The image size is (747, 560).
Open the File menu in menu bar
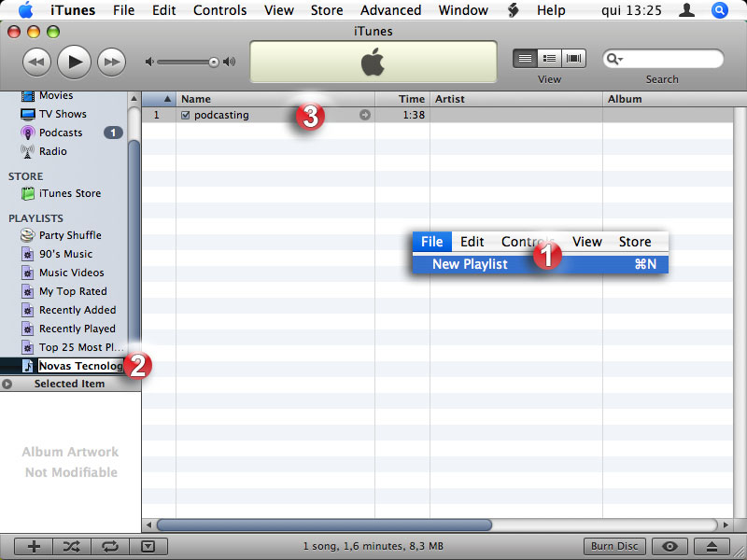click(x=124, y=10)
